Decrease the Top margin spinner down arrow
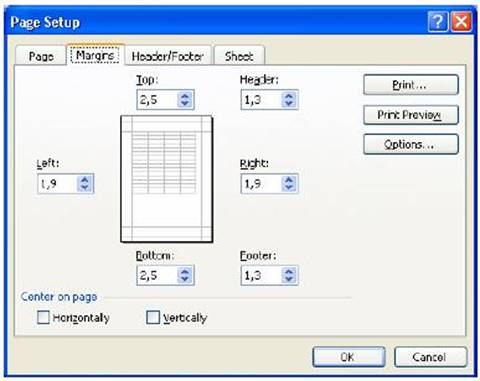Viewport: 480px width, 381px height. pyautogui.click(x=185, y=103)
